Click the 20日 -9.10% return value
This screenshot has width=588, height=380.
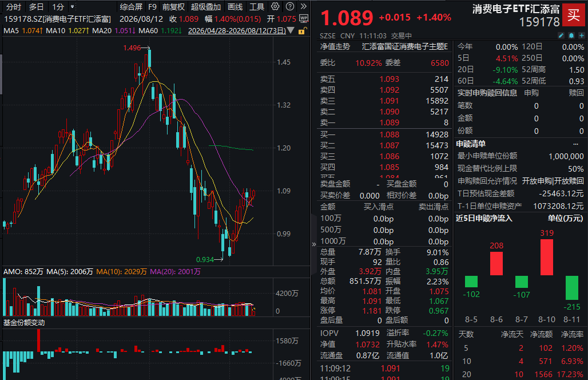click(504, 70)
